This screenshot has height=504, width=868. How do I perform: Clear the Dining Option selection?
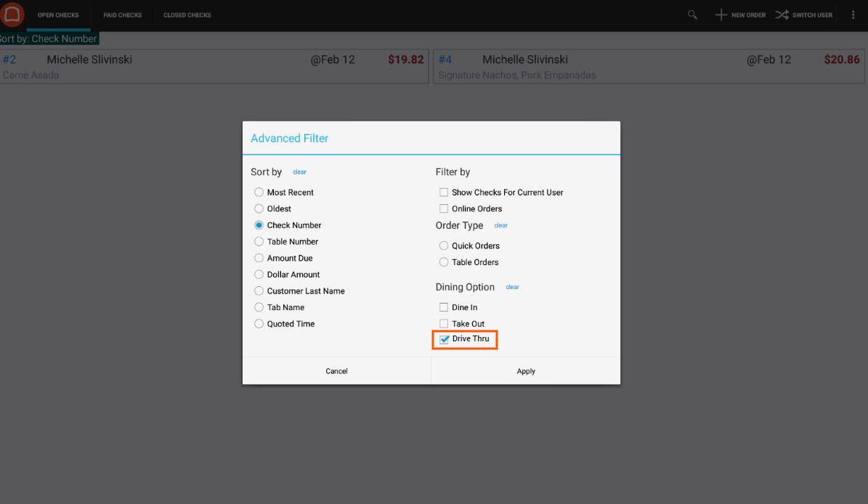512,287
